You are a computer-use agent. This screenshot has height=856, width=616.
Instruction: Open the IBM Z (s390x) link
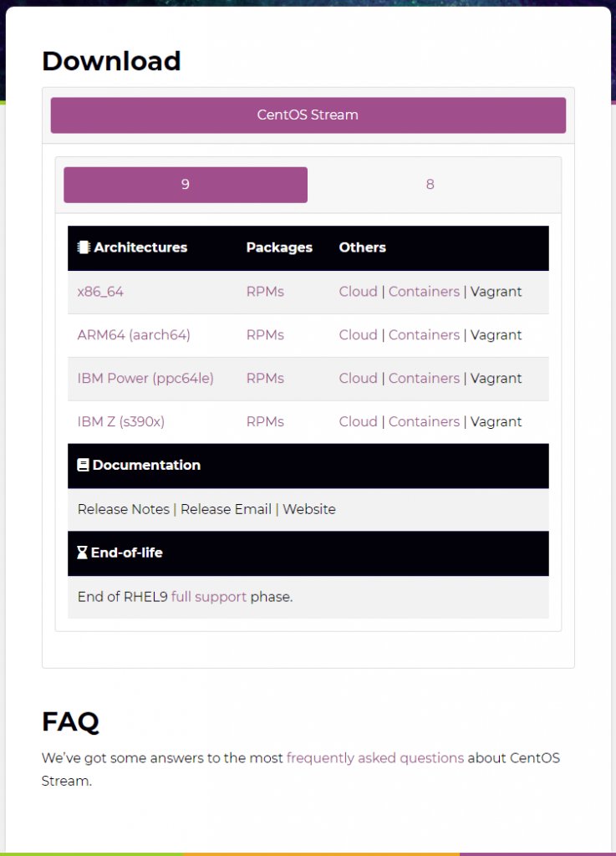pos(121,421)
